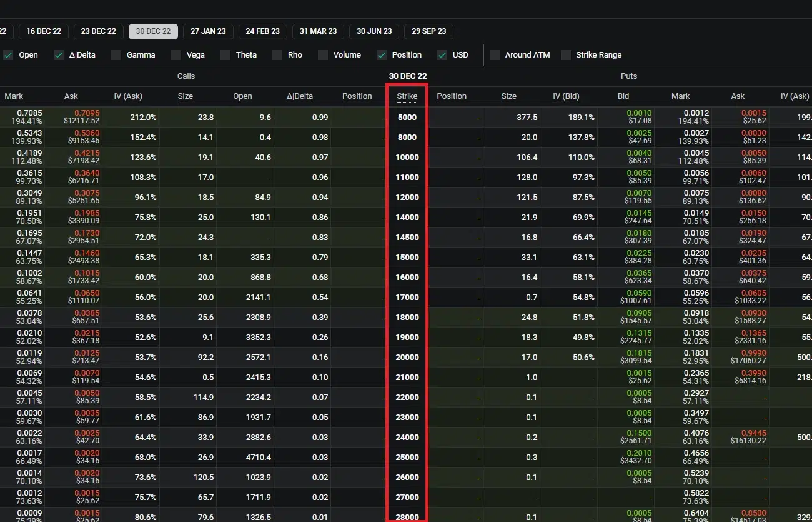The height and width of the screenshot is (522, 812).
Task: Uncheck the Position checkbox
Action: click(382, 55)
